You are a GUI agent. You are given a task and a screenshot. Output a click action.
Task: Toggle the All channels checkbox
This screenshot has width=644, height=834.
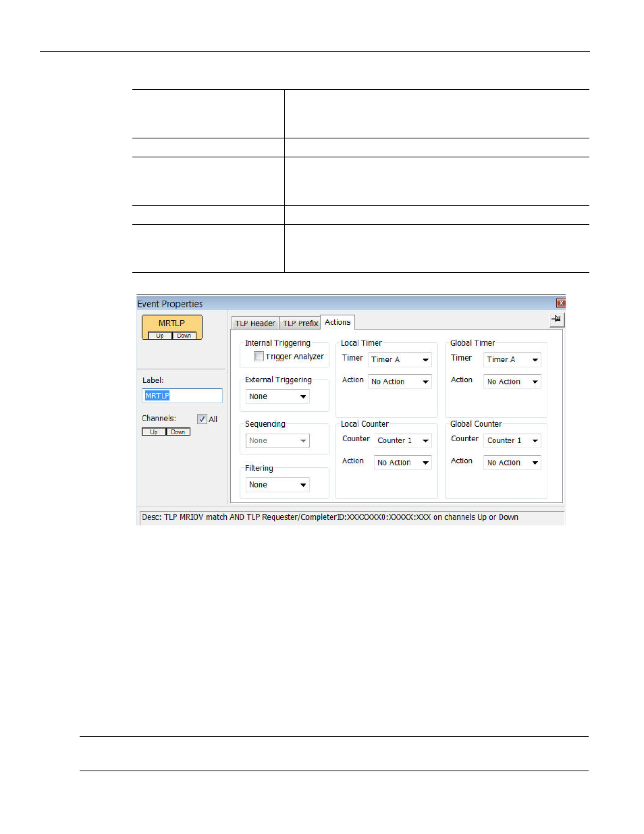pos(202,419)
